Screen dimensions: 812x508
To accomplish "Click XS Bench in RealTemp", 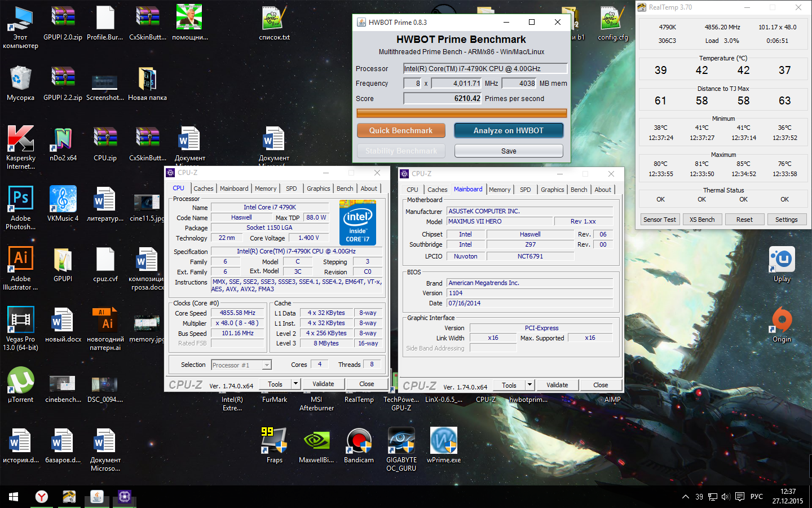I will [702, 220].
